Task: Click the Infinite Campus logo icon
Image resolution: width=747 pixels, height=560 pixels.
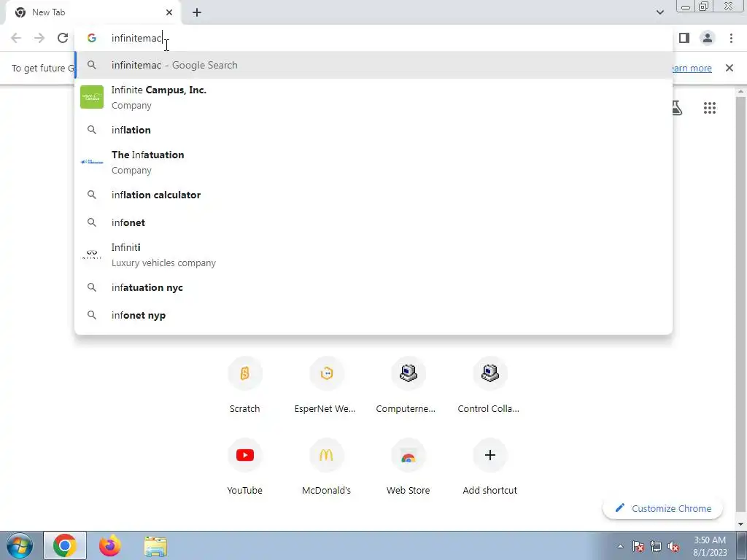Action: 92,97
